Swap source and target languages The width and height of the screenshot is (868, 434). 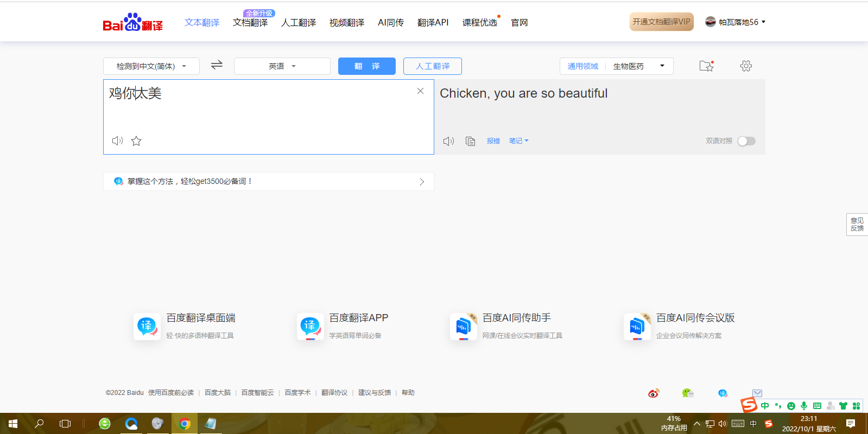click(x=217, y=65)
